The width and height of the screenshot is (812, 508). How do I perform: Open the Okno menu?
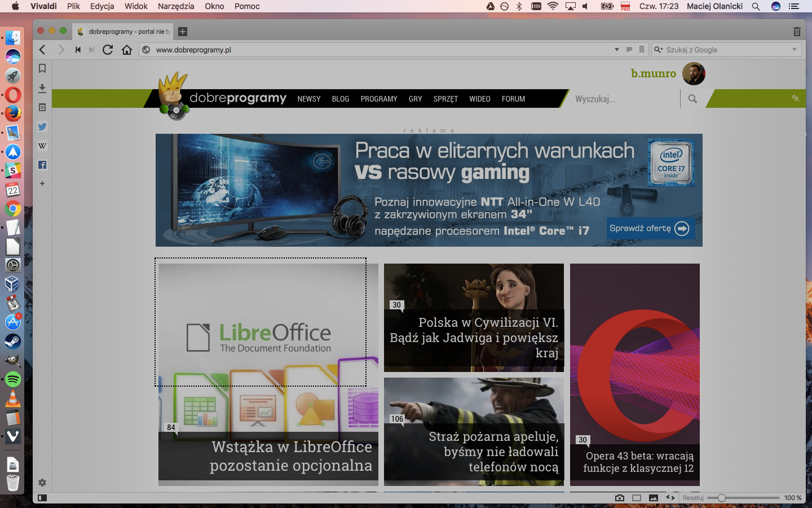[x=214, y=6]
